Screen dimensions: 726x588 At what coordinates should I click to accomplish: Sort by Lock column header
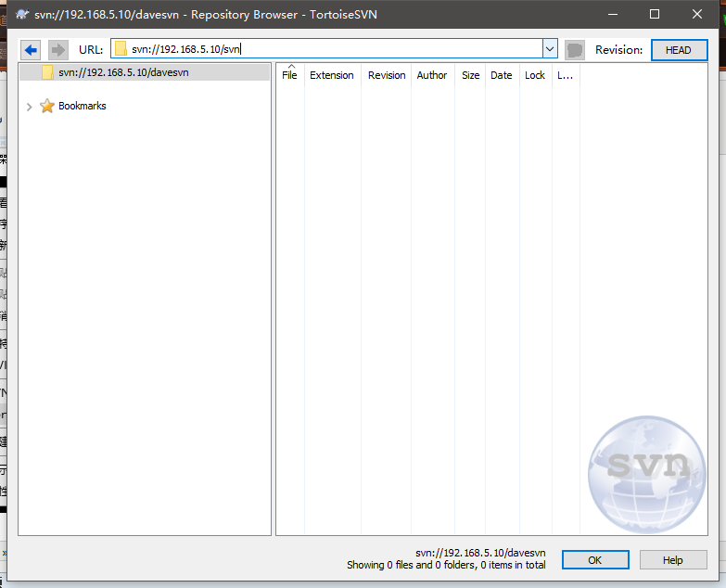pos(535,75)
